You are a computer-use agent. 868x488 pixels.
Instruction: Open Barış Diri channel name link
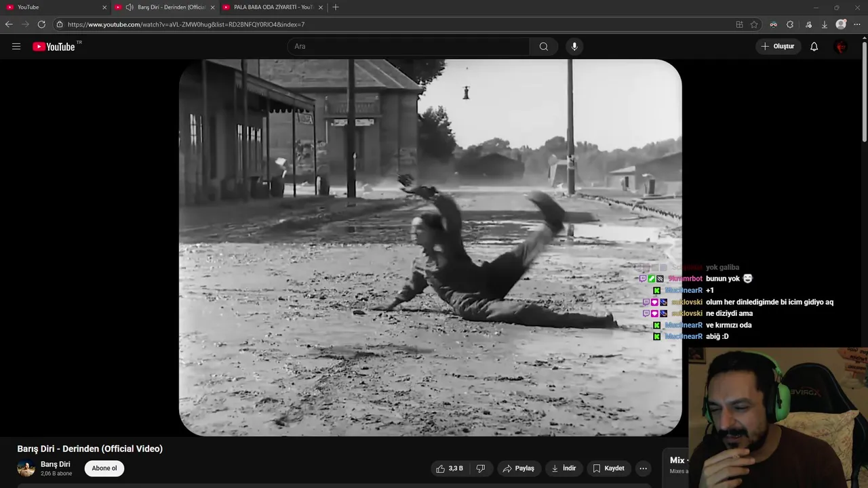[56, 464]
